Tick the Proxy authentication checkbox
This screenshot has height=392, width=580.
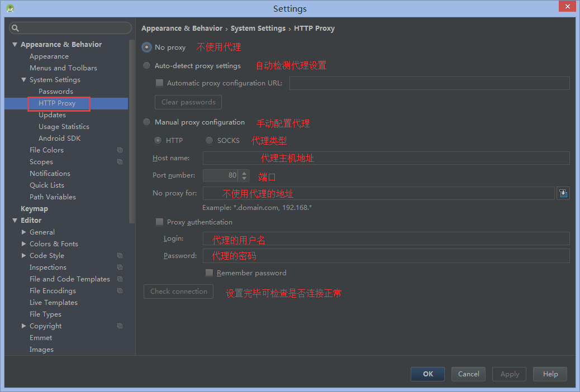point(159,222)
